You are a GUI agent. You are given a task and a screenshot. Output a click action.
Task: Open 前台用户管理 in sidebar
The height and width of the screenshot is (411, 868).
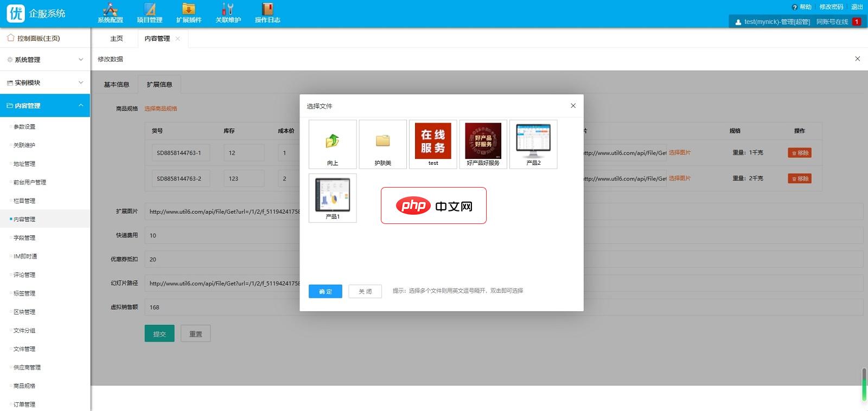30,182
